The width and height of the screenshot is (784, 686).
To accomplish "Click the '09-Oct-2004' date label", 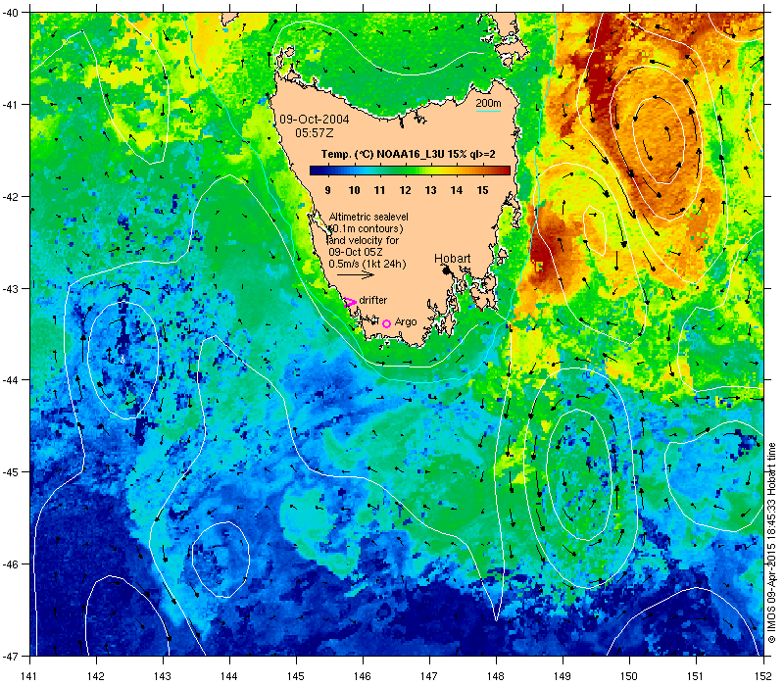I will [x=314, y=120].
